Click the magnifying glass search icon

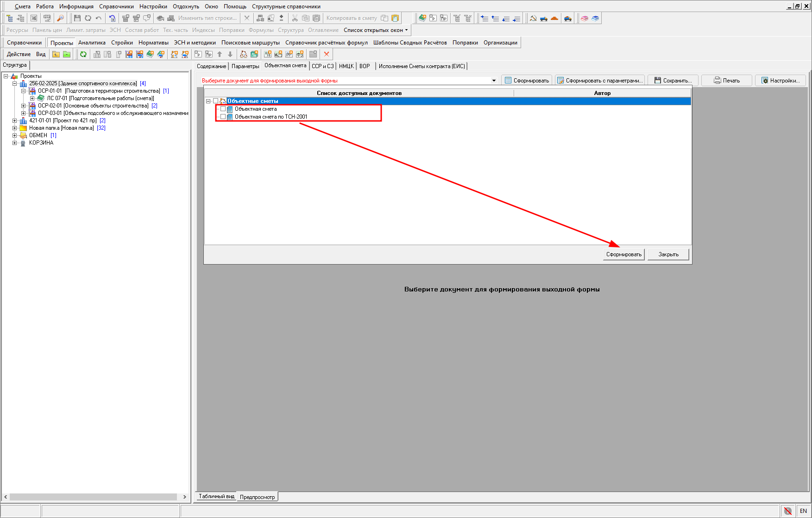coord(60,18)
